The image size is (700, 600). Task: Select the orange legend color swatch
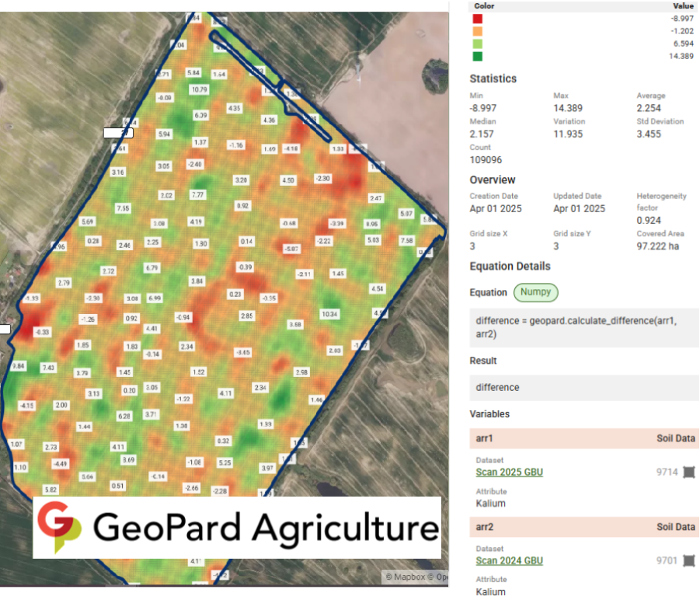coord(479,32)
